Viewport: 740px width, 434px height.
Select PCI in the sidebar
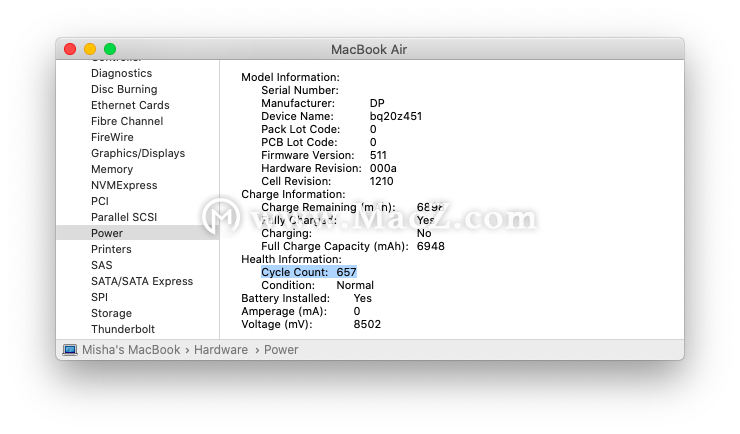[x=100, y=201]
